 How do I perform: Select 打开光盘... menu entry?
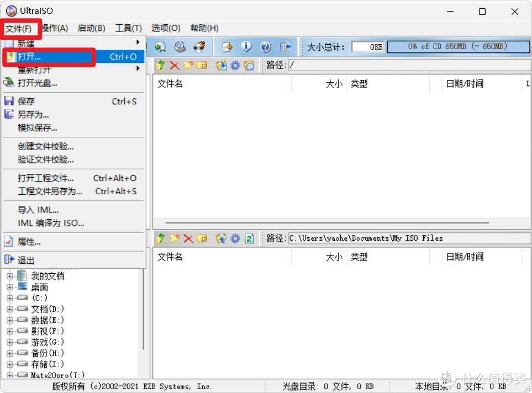73,83
